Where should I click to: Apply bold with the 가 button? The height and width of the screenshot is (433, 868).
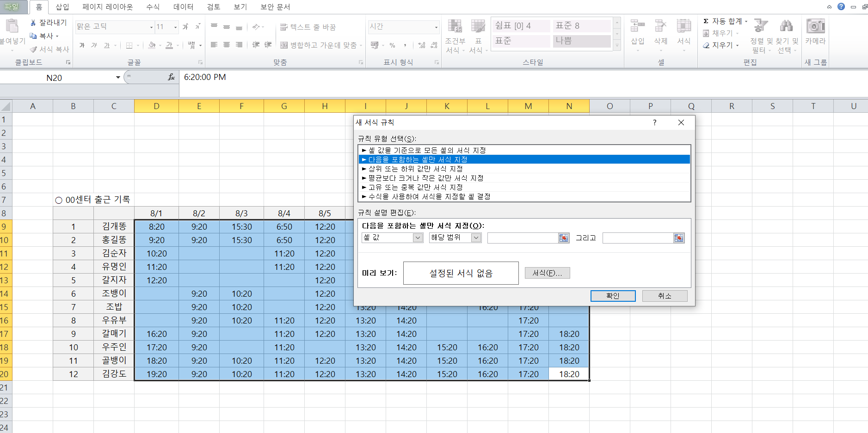(82, 45)
